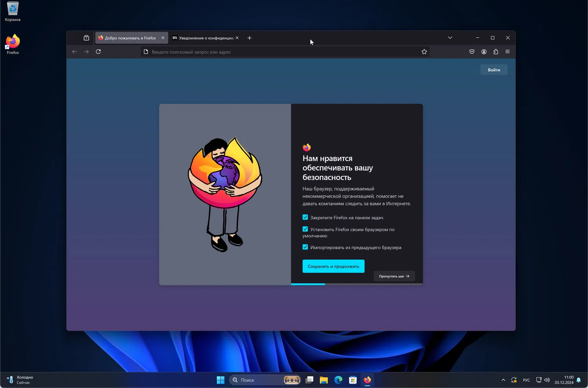The height and width of the screenshot is (388, 588).
Task: Open the Recycle Bin desktop icon
Action: 13,11
